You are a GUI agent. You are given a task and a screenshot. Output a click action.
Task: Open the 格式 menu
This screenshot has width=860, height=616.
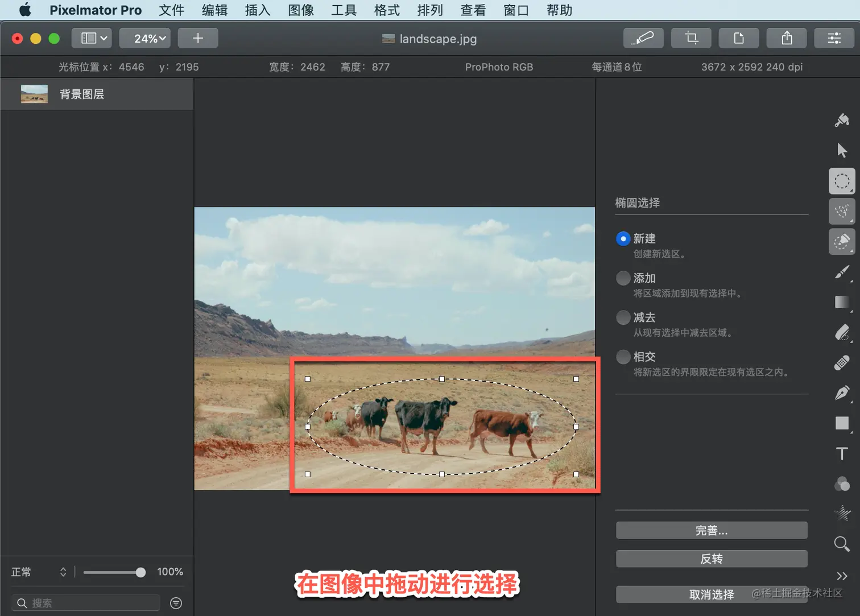click(387, 10)
